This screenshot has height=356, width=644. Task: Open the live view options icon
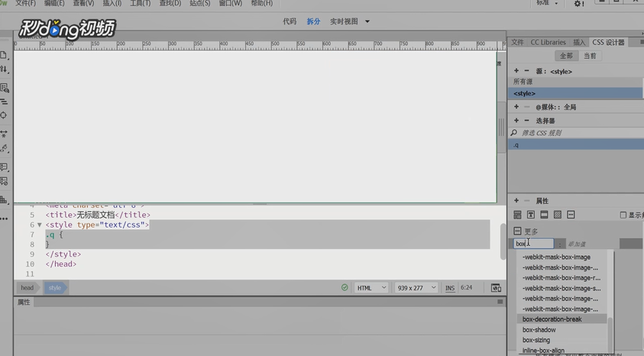tap(4, 87)
